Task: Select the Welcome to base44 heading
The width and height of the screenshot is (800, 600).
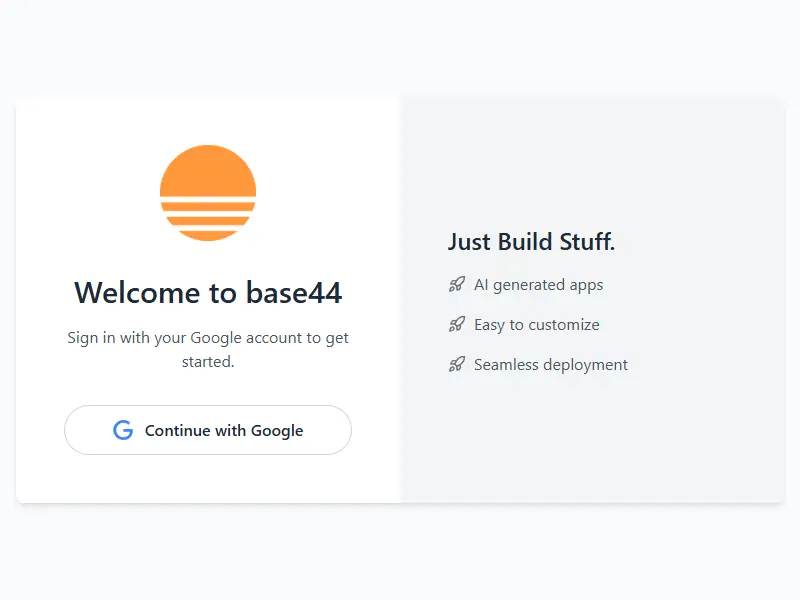Action: 208,292
